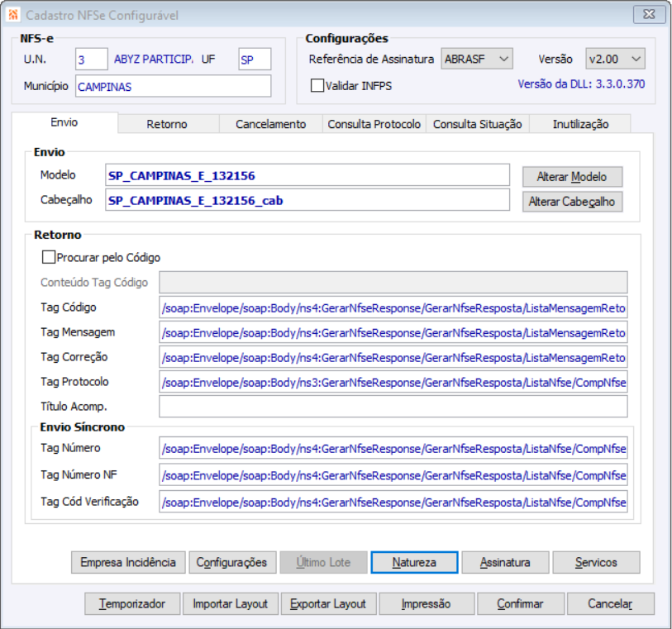The height and width of the screenshot is (629, 672).
Task: Go to Consulta Protocolo tab
Action: (374, 124)
